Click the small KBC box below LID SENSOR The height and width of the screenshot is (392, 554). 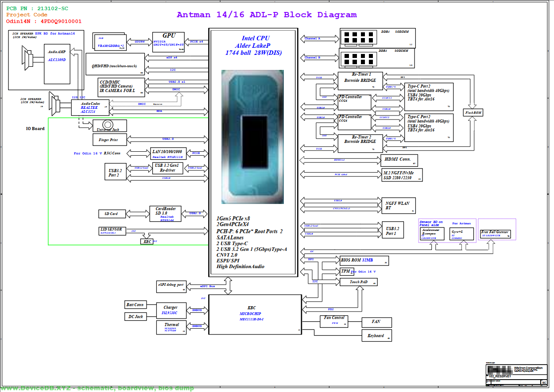coord(147,242)
